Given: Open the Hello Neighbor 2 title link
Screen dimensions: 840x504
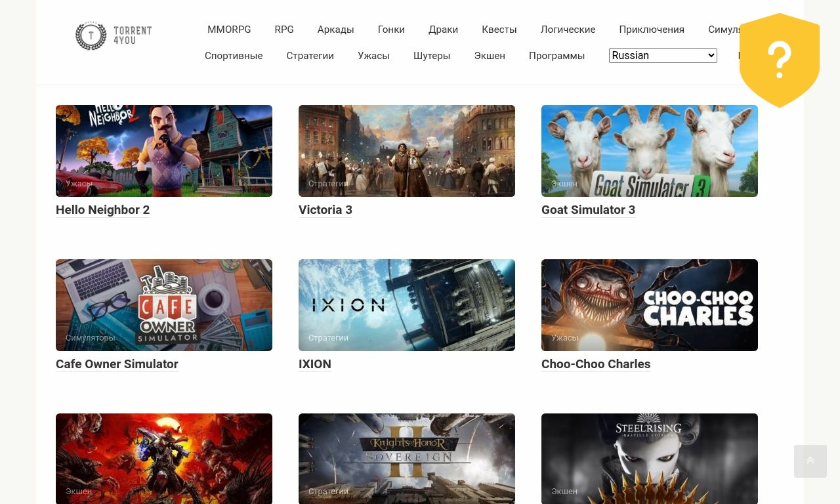Looking at the screenshot, I should (102, 210).
